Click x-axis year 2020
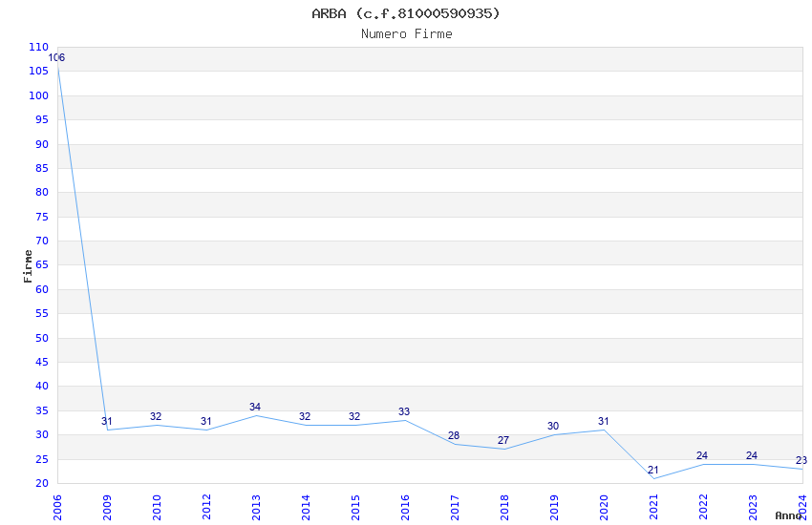This screenshot has width=812, height=525. pyautogui.click(x=605, y=508)
